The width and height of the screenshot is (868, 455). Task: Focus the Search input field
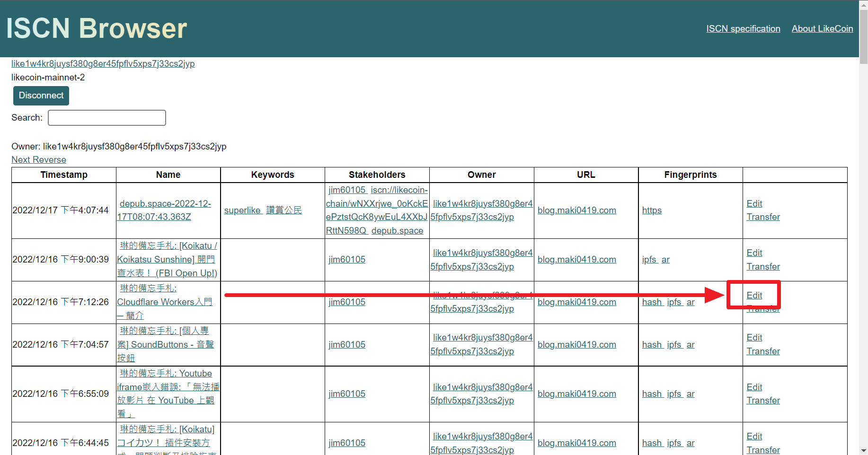coord(107,118)
